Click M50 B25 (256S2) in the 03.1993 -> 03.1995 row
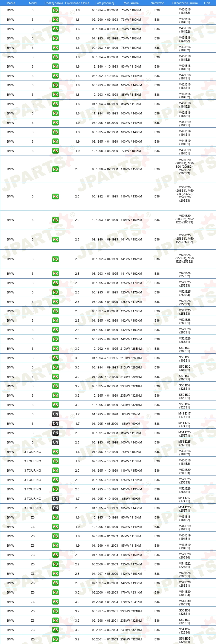216x644 pixels. [x=185, y=275]
